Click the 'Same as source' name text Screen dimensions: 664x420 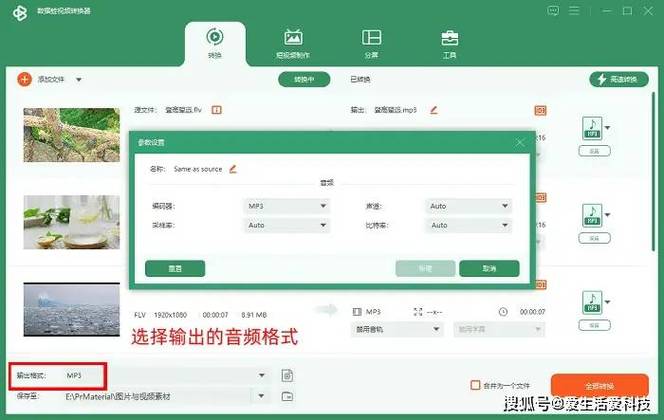[198, 169]
